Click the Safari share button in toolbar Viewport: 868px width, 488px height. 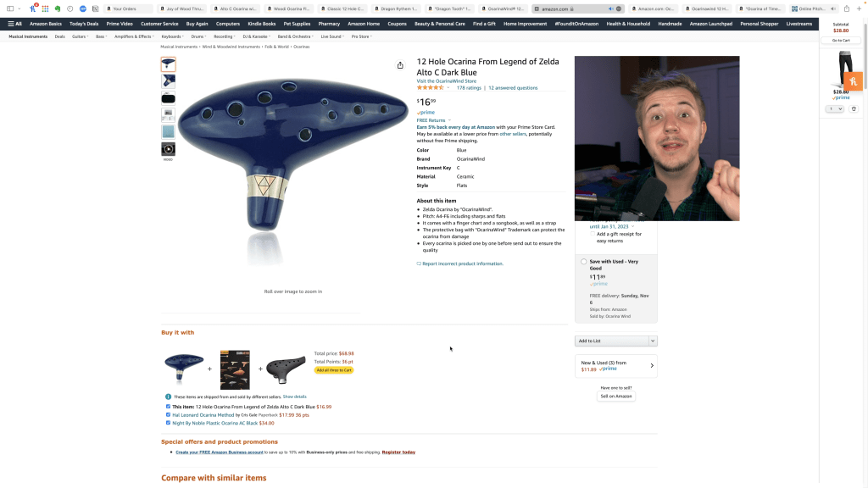tap(847, 8)
